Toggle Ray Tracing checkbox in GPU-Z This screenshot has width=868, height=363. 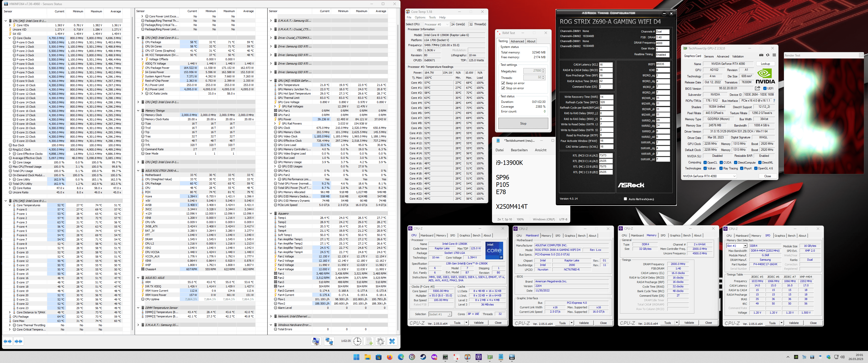click(721, 168)
